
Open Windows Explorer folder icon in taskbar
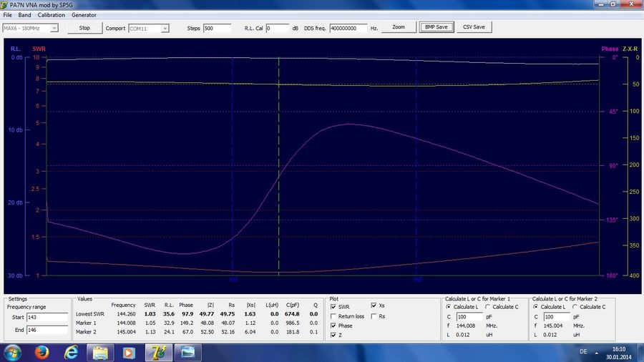coord(99,352)
